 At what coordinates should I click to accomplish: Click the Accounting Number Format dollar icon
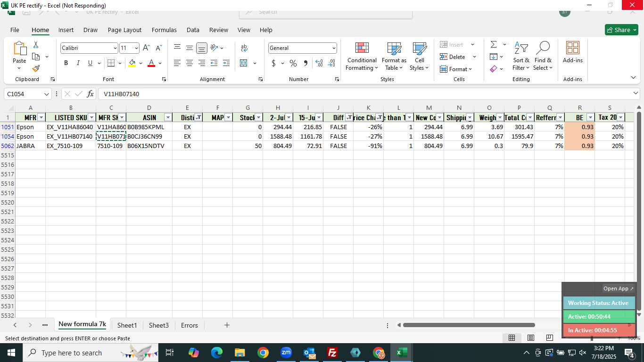pos(273,63)
